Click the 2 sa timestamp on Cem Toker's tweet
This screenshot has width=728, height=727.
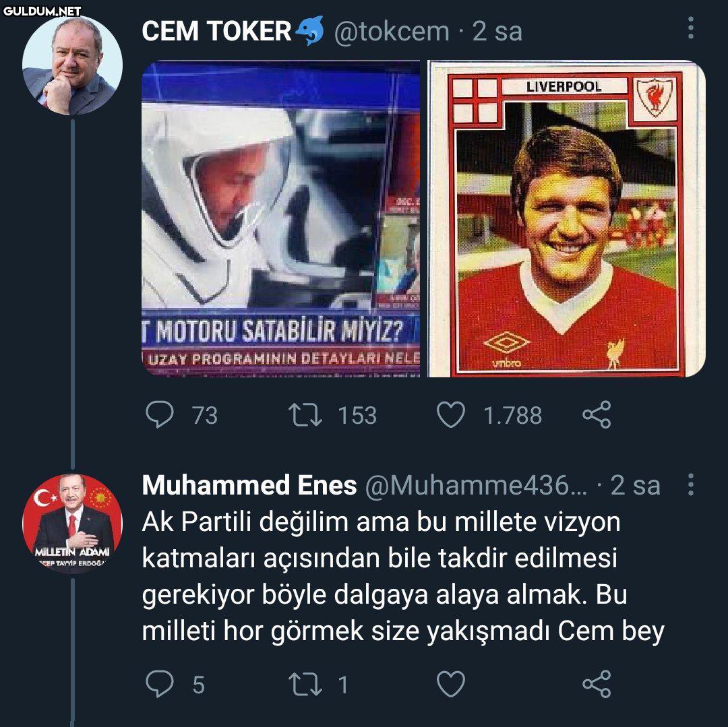(497, 31)
